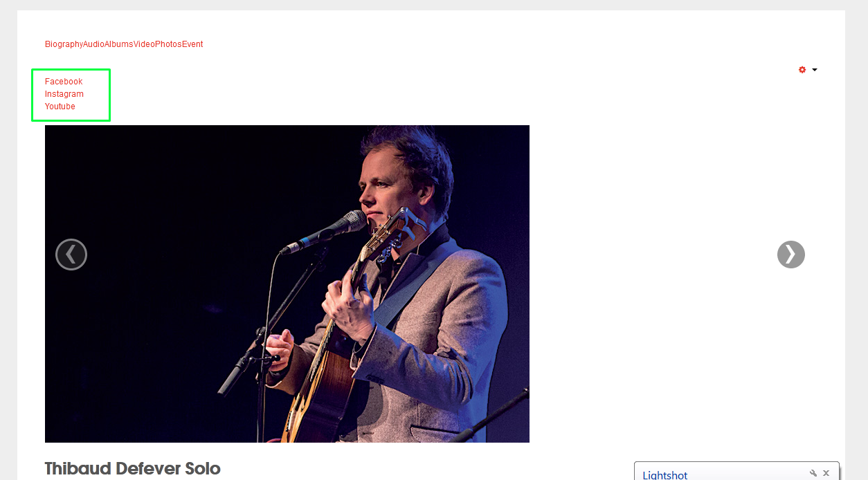The image size is (868, 480).
Task: Dismiss the Lightshot notification popup
Action: (x=826, y=474)
